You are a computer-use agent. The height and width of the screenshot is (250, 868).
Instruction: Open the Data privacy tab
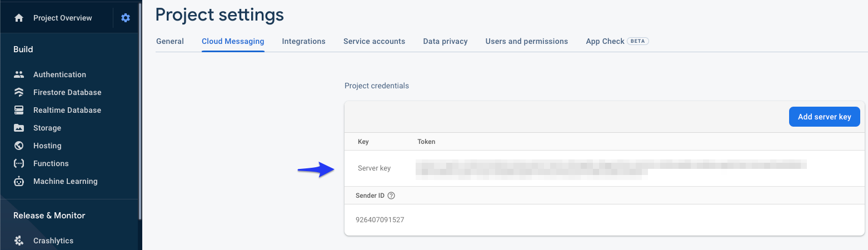click(x=445, y=41)
